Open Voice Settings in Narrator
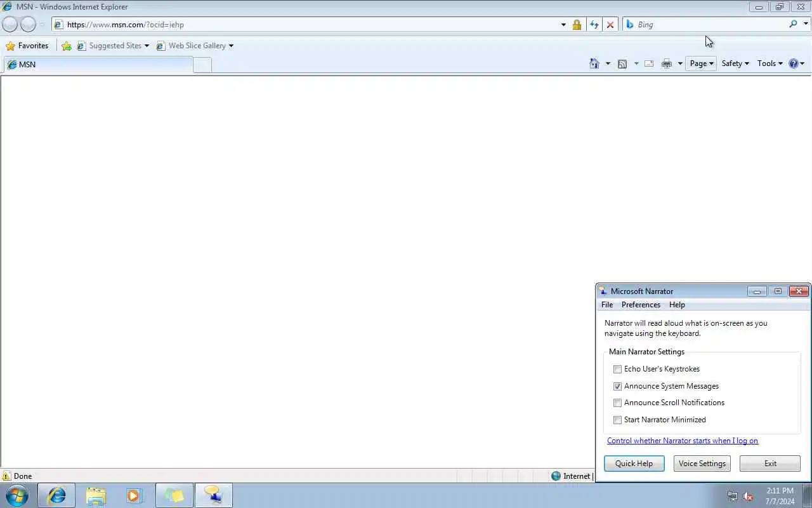This screenshot has width=812, height=508. coord(702,464)
